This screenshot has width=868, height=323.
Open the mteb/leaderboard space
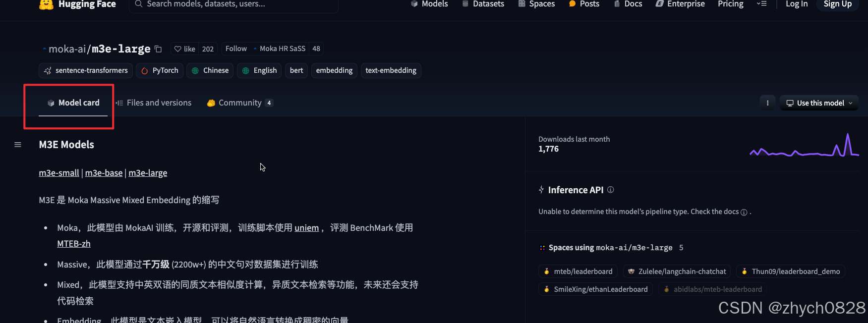pos(578,271)
